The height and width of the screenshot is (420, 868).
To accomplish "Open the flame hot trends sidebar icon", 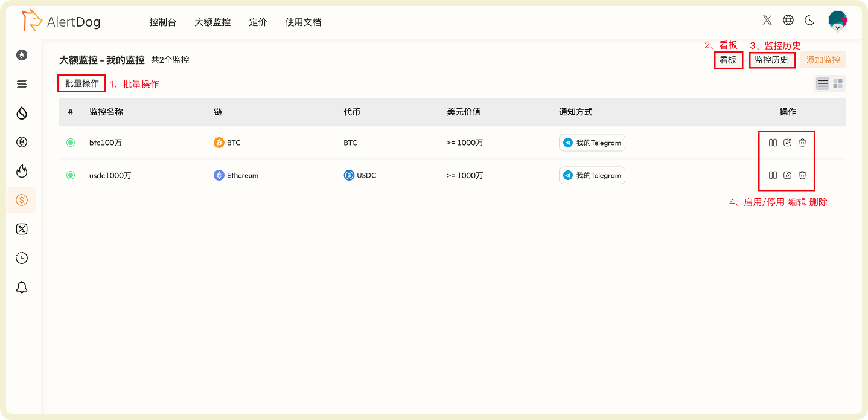I will coord(22,171).
